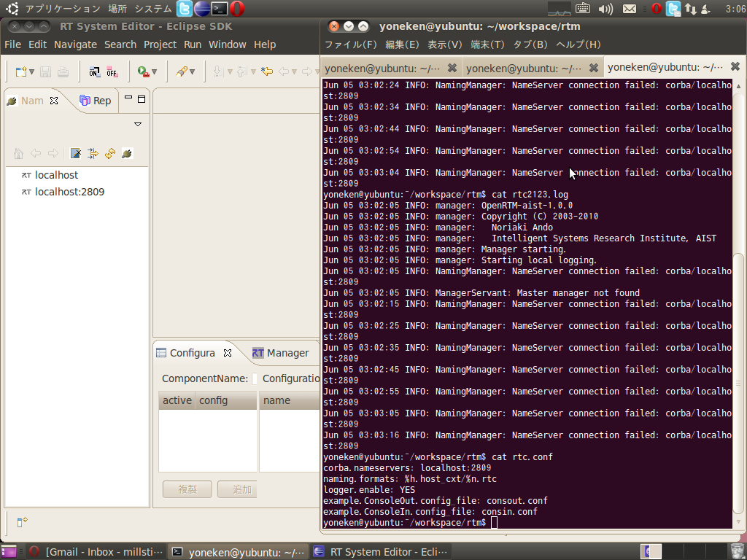Open the terminal タブ(B) menu
Screen dimensions: 747x560
[x=530, y=44]
